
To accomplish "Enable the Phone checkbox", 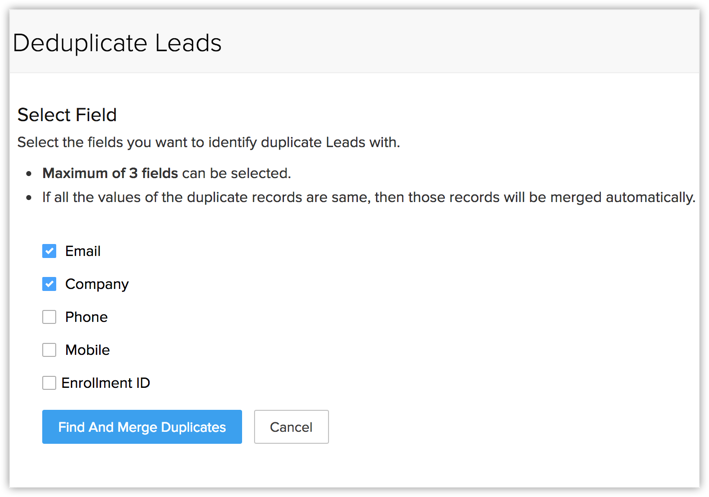I will tap(49, 317).
